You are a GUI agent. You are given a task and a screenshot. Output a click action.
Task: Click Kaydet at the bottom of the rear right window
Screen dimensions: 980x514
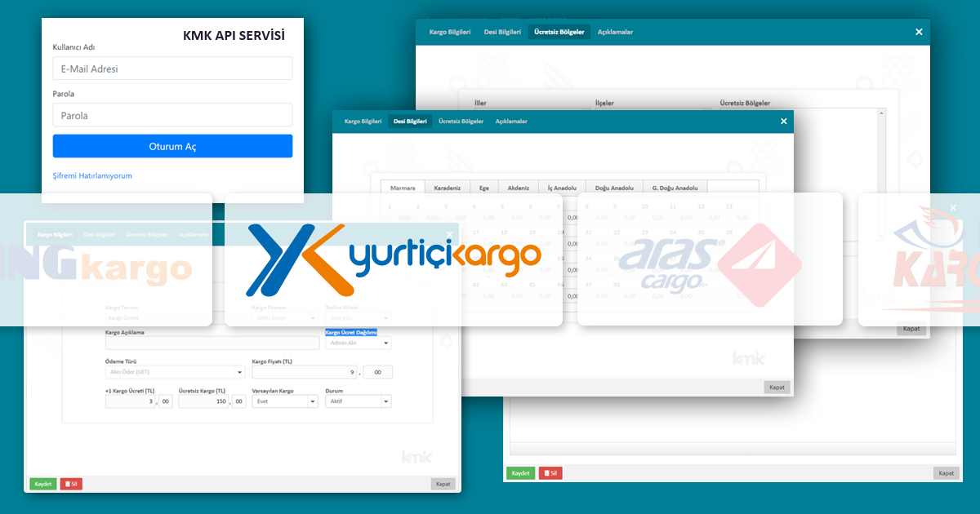tap(520, 473)
